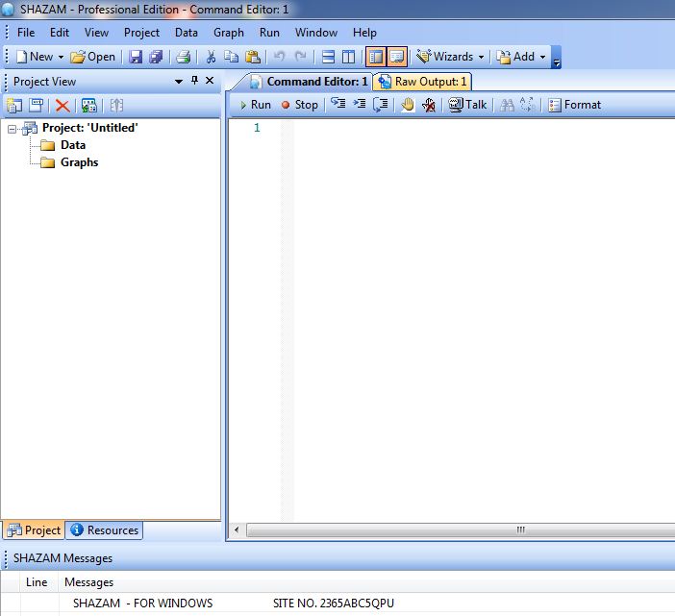The image size is (675, 616).
Task: Click the Save All icon
Action: click(x=156, y=57)
